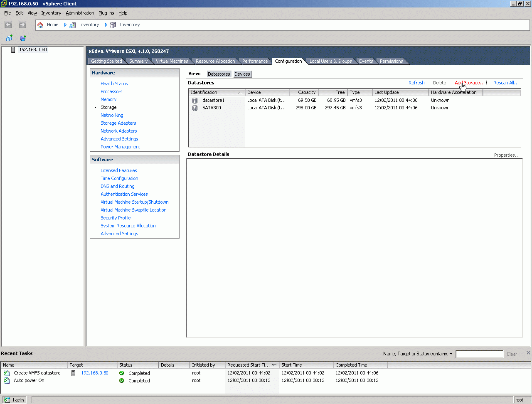
Task: Click Add Storage link
Action: (x=470, y=83)
